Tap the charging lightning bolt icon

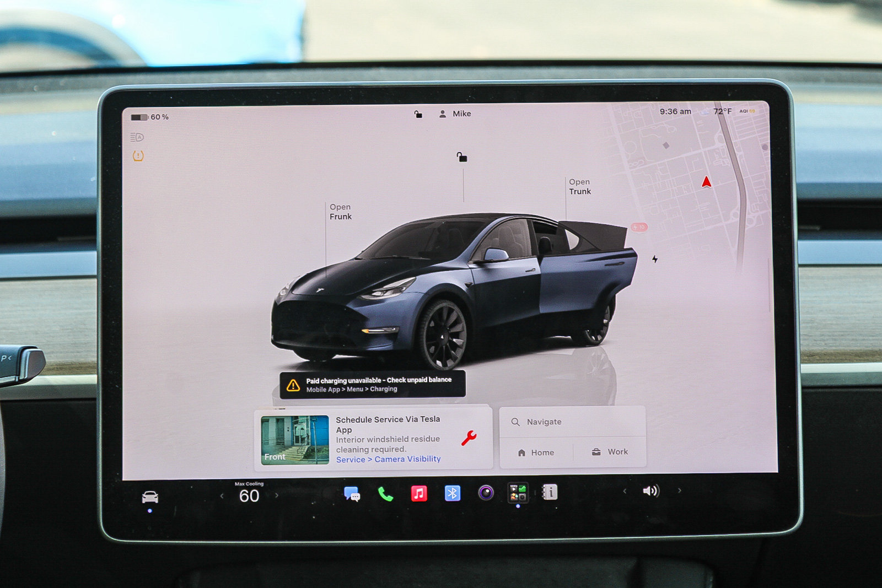coord(655,259)
